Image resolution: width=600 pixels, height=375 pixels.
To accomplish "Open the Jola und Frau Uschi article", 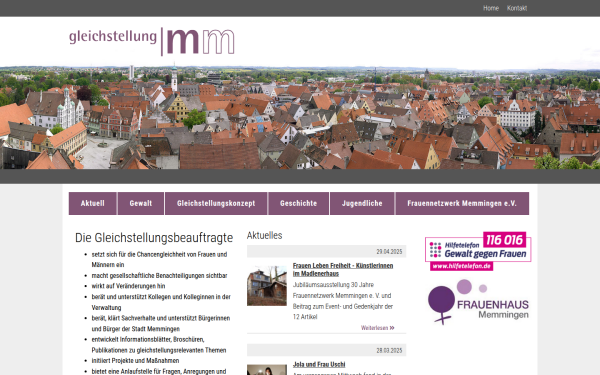I will (x=319, y=364).
